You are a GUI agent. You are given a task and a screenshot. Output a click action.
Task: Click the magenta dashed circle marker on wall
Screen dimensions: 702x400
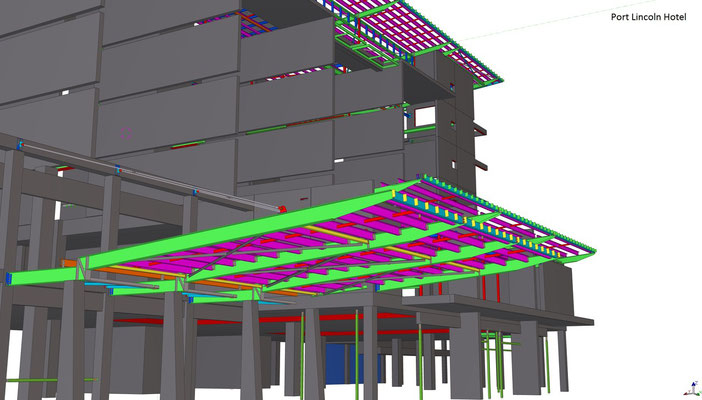click(x=126, y=133)
